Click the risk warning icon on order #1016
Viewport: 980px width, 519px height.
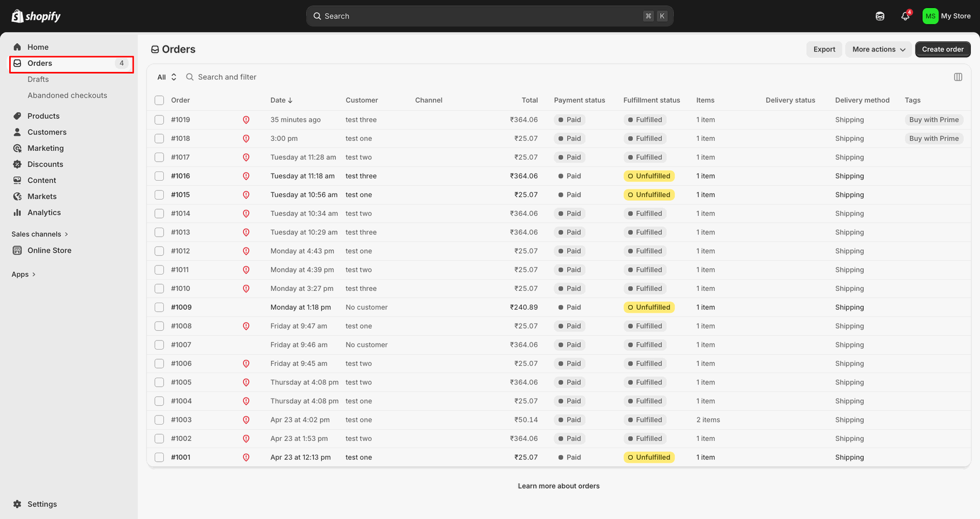click(246, 176)
